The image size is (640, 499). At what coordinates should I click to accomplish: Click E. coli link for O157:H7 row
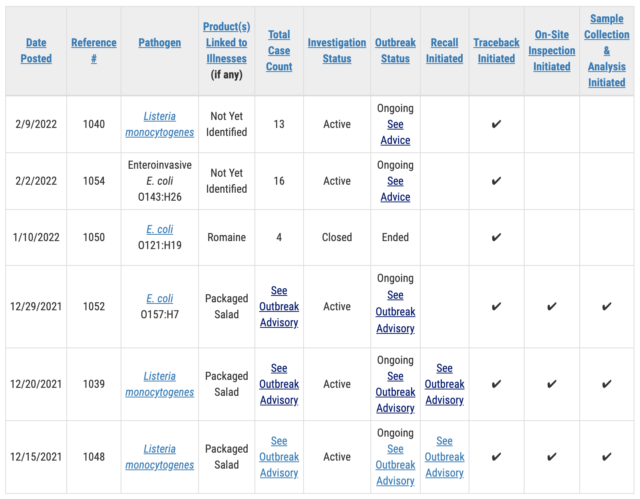tap(160, 299)
